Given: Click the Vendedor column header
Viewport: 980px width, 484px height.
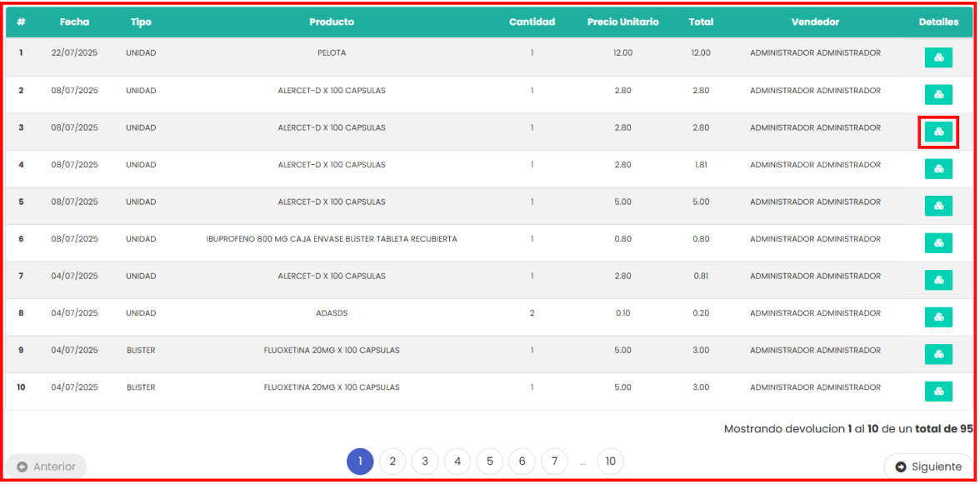Looking at the screenshot, I should pyautogui.click(x=815, y=22).
